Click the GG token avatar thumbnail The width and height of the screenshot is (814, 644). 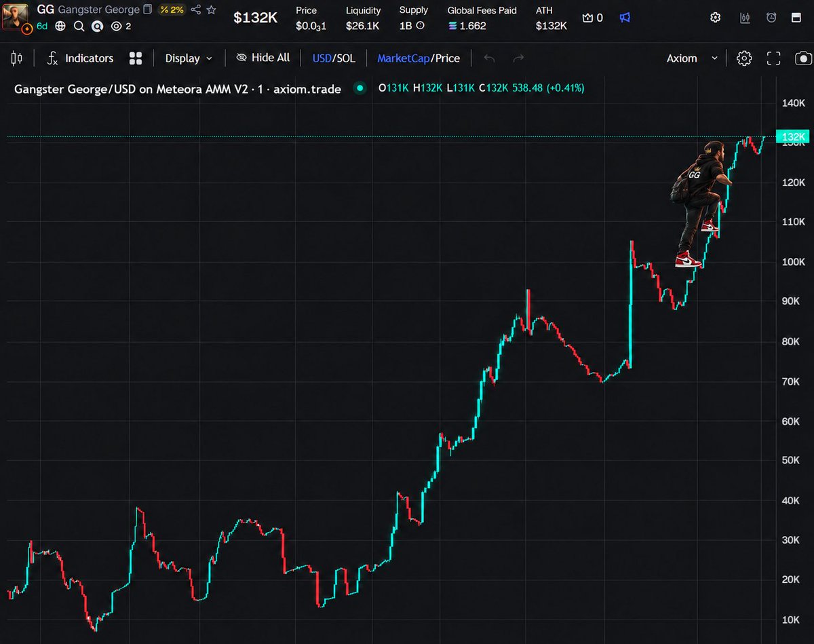point(15,18)
